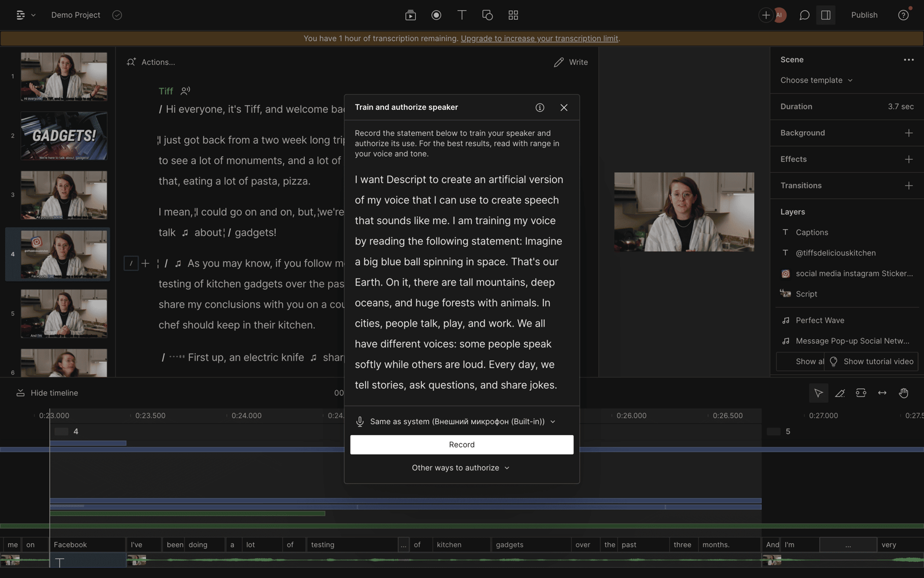Select the range tool in timeline
The width and height of the screenshot is (924, 578).
pyautogui.click(x=861, y=393)
